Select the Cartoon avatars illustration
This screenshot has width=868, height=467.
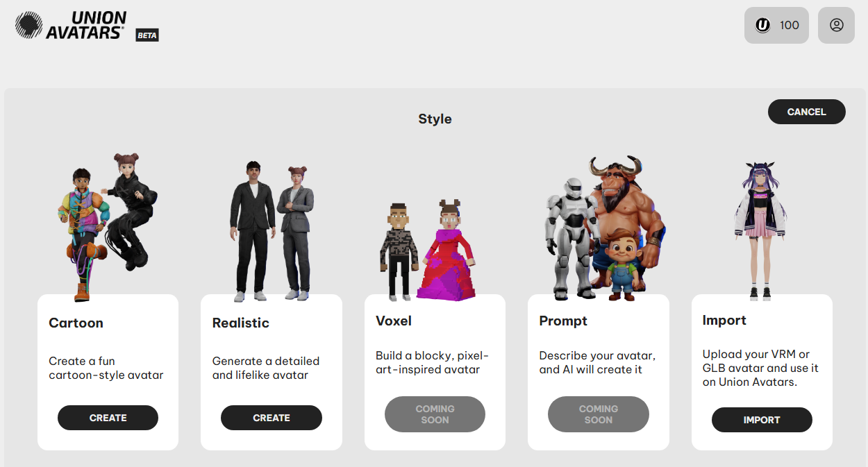(107, 226)
